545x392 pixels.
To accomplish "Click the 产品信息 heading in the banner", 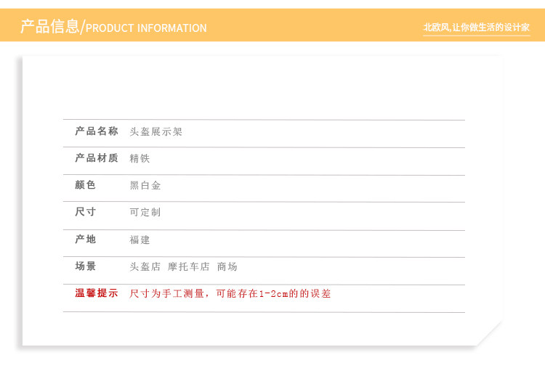I will 49,26.
